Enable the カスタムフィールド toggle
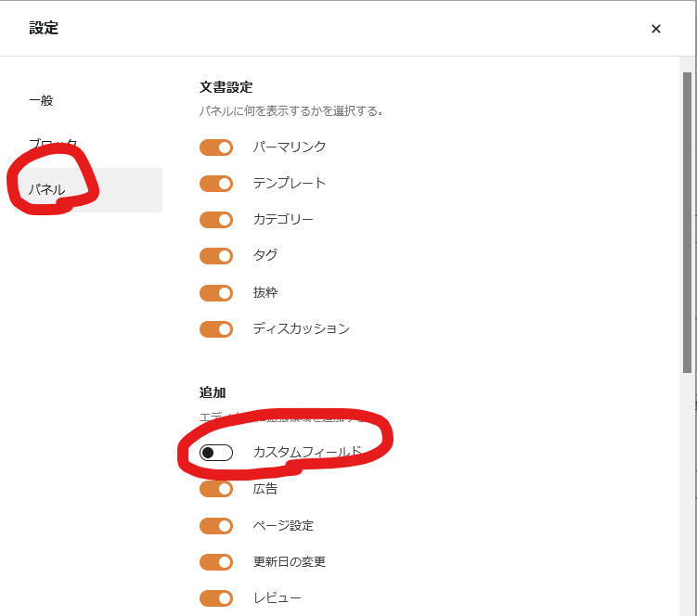 click(216, 453)
